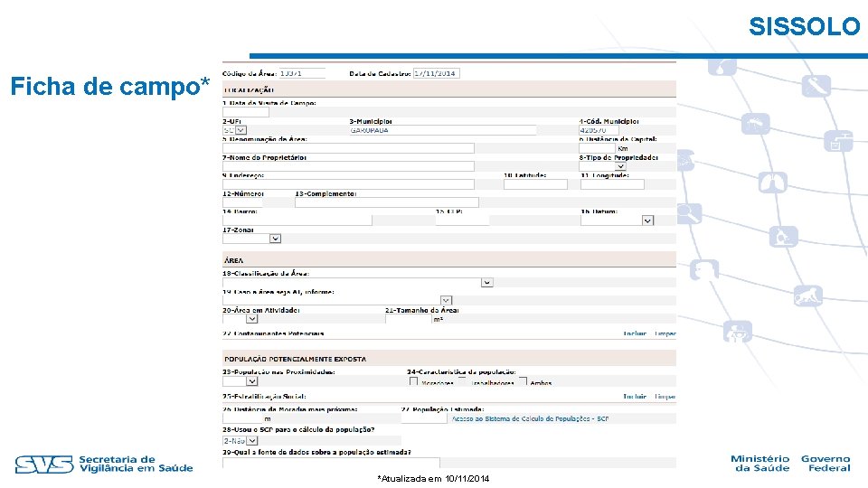Tick the Trabalhadores checkbox
868x488 pixels.
[x=462, y=381]
